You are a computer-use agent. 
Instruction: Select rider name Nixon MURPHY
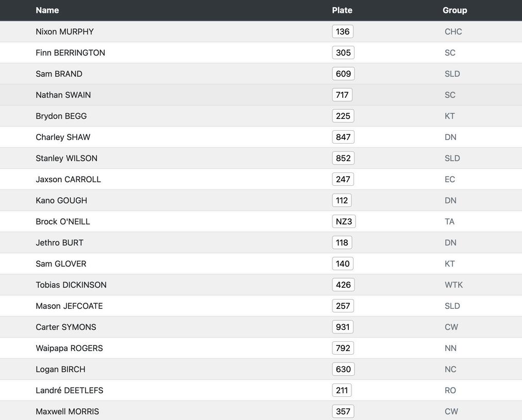point(65,31)
